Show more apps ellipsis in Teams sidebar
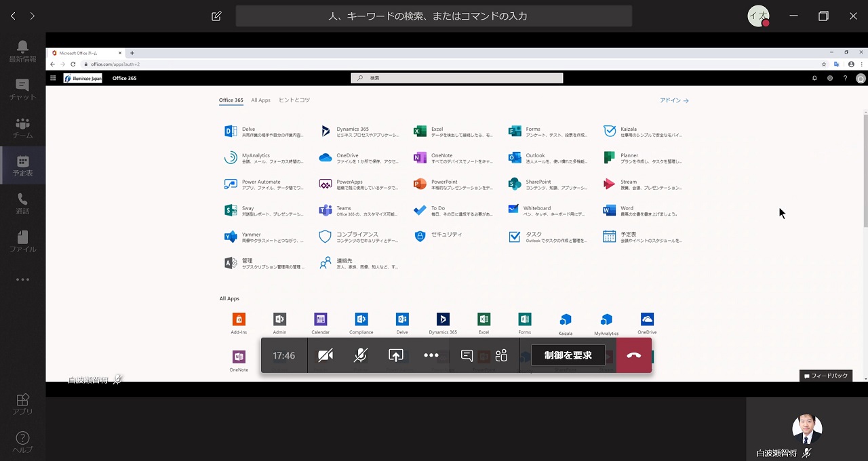The image size is (868, 461). point(22,279)
